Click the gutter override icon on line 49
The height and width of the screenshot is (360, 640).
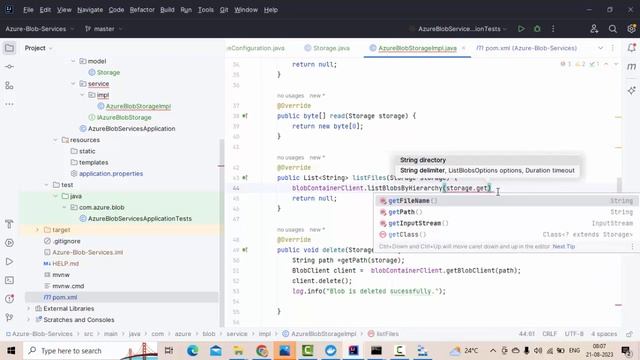point(245,250)
